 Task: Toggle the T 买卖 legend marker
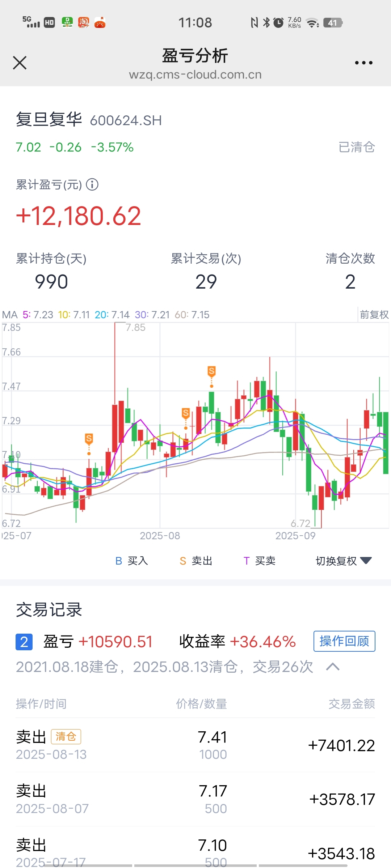pyautogui.click(x=260, y=561)
